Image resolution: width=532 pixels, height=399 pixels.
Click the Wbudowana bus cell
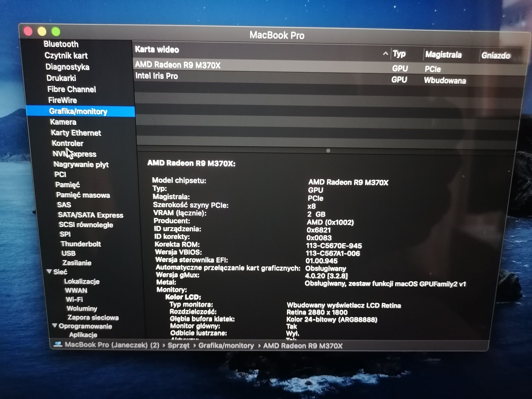445,81
